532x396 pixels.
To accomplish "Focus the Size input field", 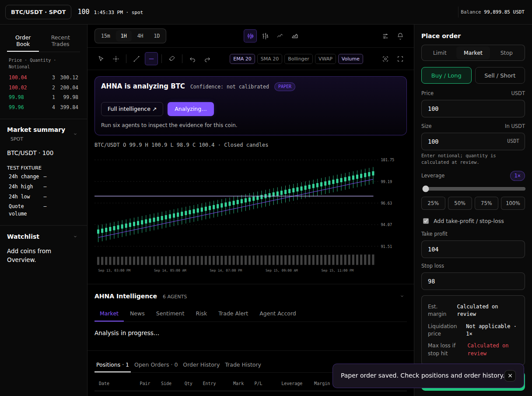I will 473,141.
